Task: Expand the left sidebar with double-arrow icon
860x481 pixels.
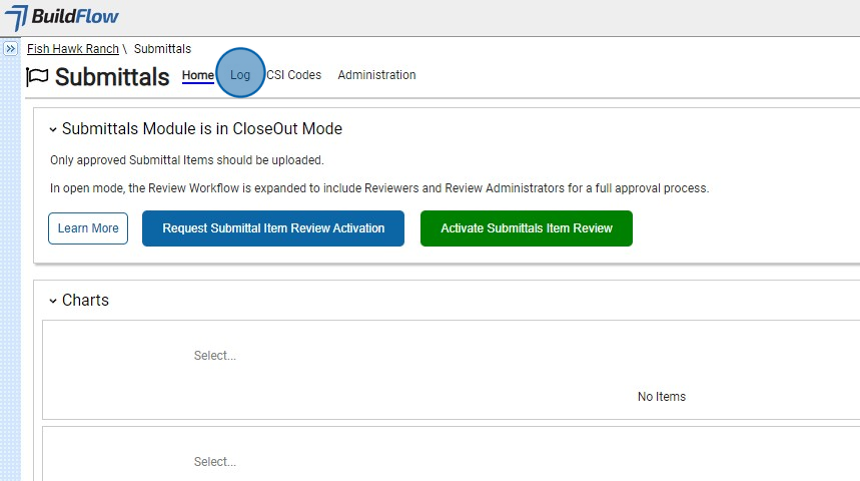Action: coord(10,48)
